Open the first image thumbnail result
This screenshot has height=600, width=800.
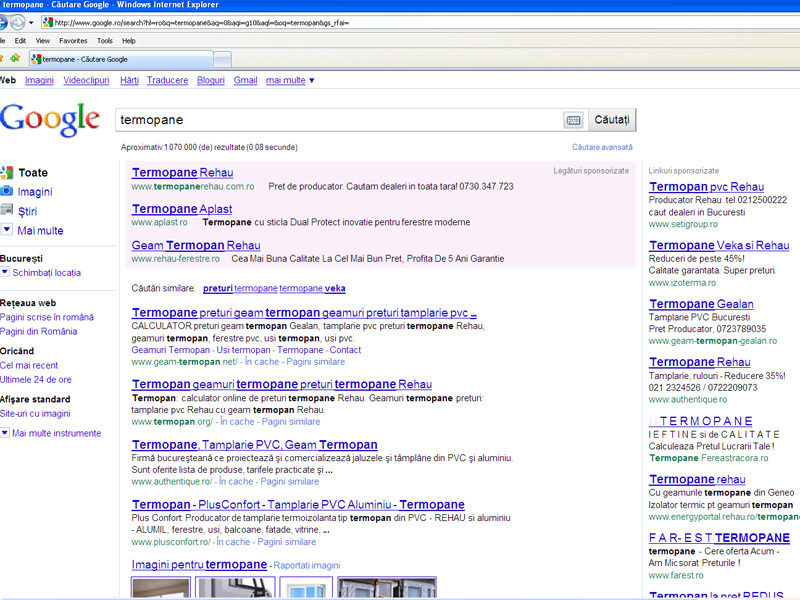(x=161, y=588)
